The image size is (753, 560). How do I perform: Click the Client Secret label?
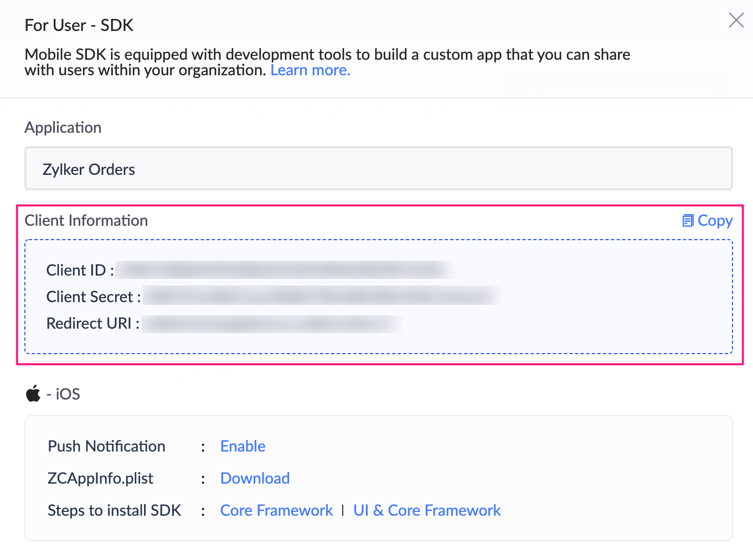[x=94, y=297]
